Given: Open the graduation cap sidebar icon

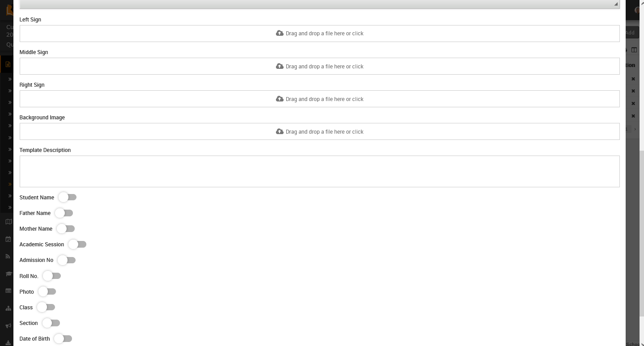Looking at the screenshot, I should [x=8, y=274].
